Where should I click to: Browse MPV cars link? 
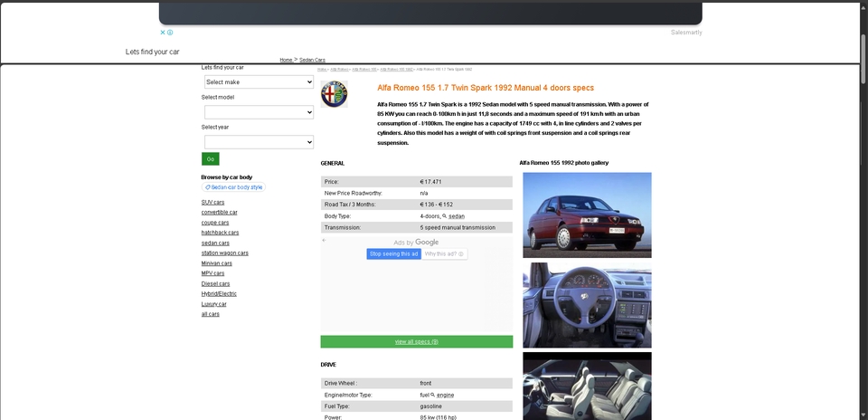click(x=212, y=273)
